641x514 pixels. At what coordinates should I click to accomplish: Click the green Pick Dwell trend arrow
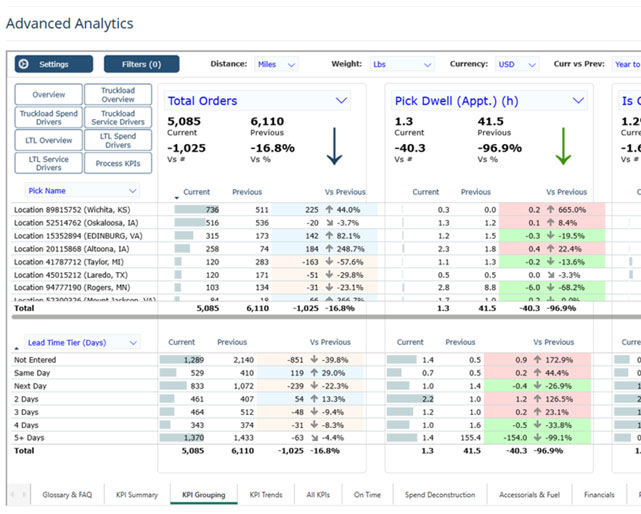click(565, 146)
